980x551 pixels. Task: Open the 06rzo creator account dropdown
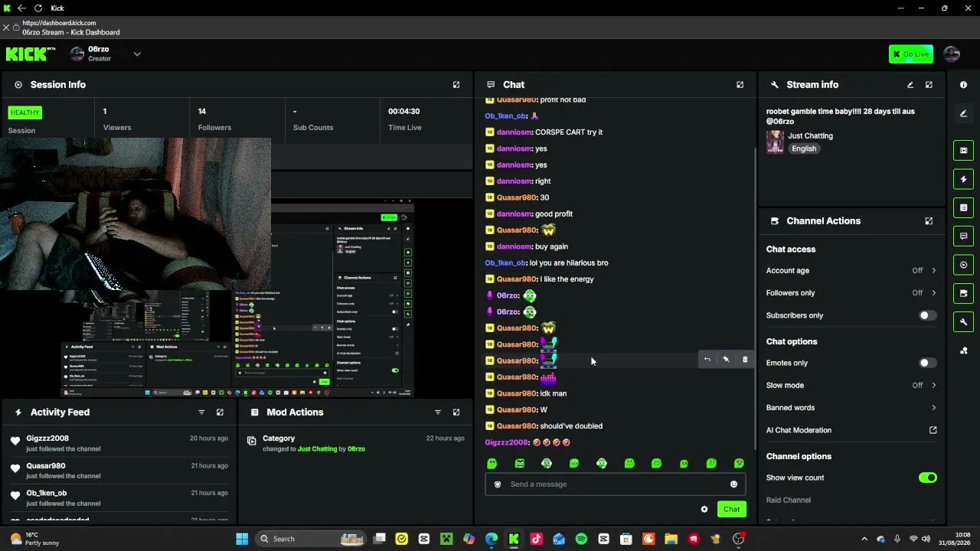point(137,54)
